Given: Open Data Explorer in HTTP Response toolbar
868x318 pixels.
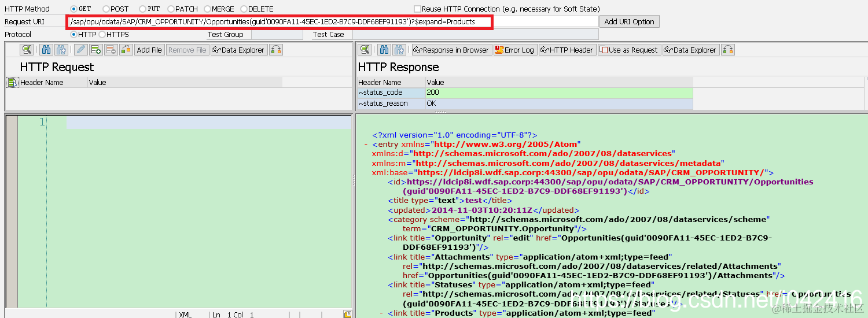Looking at the screenshot, I should click(691, 50).
